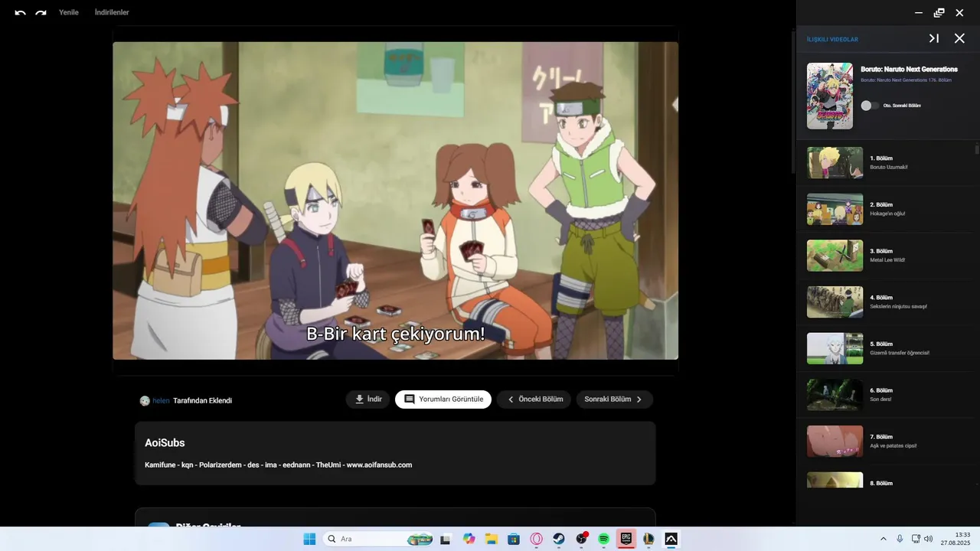Open 1. Bölüm Boruto Uzumaki! thumbnail
Viewport: 980px width, 551px height.
pos(835,163)
